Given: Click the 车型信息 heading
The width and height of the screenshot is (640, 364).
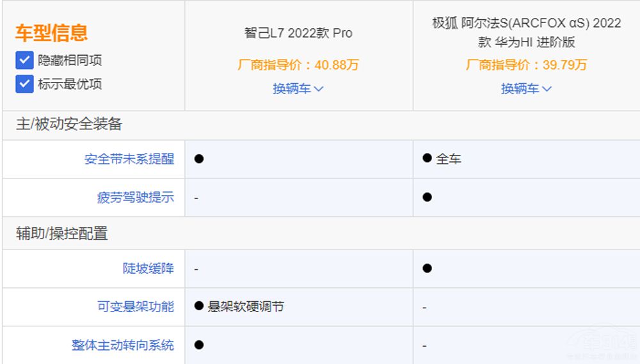Looking at the screenshot, I should click(x=52, y=33).
